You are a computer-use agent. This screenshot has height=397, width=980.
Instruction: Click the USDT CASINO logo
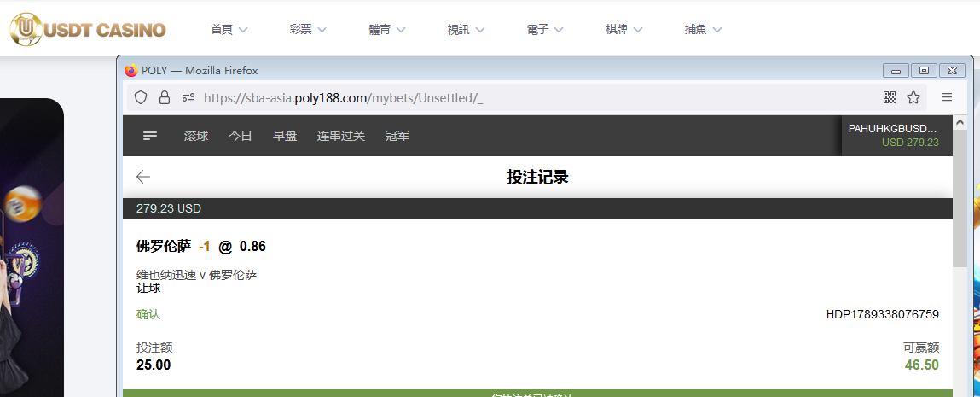pos(88,29)
